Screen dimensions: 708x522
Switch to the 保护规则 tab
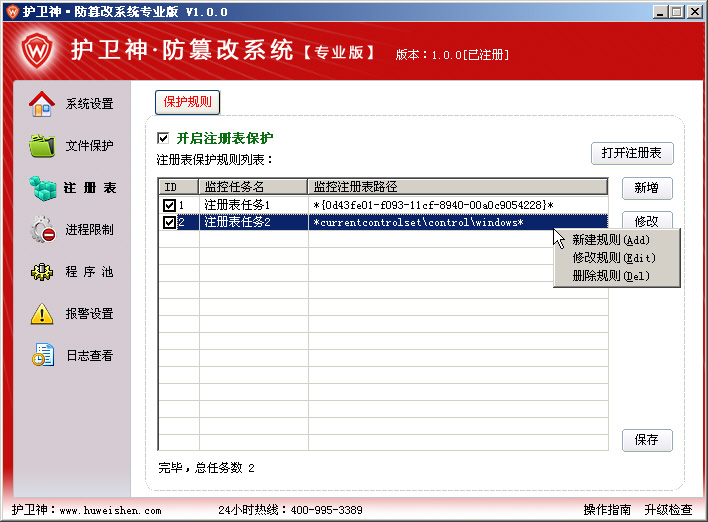pos(187,103)
